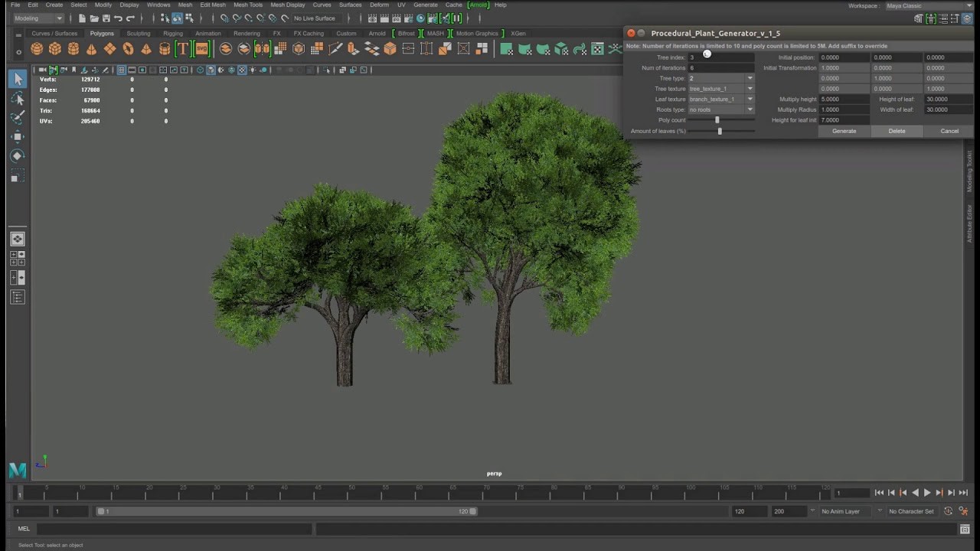
Task: Select the SVG creation tool on the Polygons shelf
Action: pyautogui.click(x=200, y=48)
